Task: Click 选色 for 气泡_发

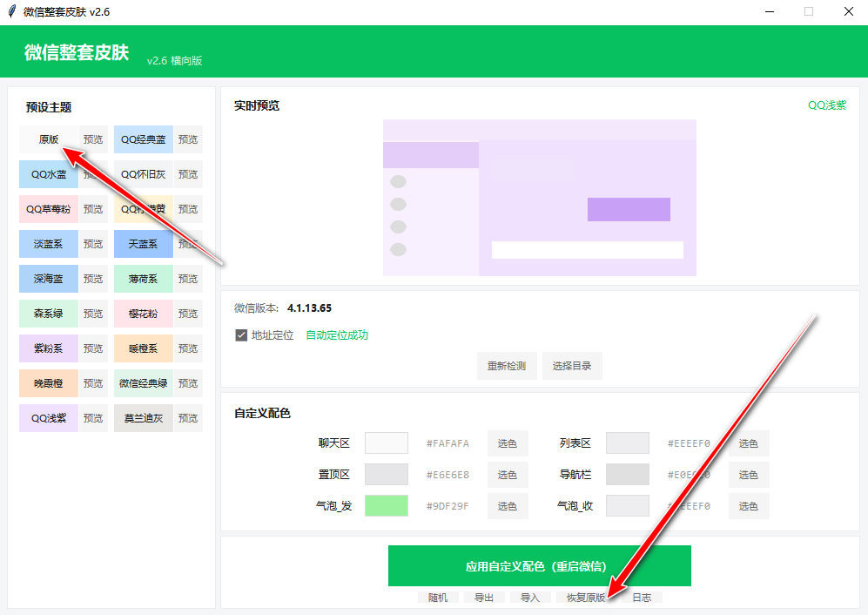Action: [507, 506]
